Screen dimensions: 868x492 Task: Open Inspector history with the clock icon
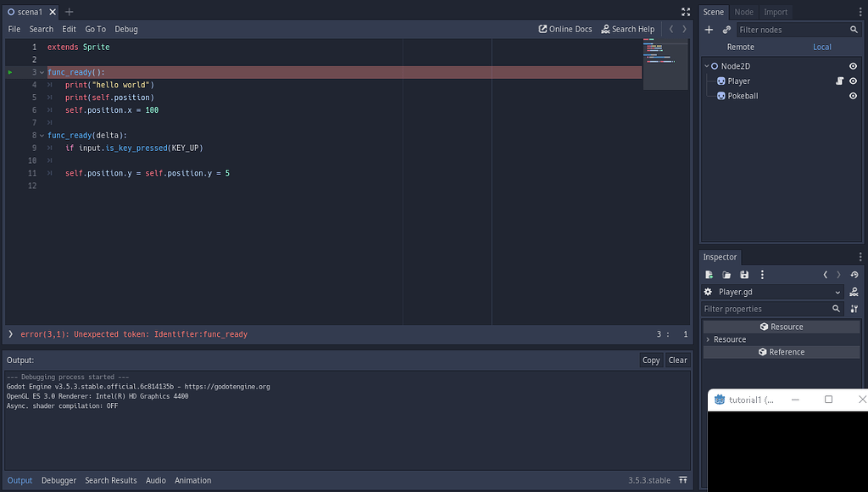(x=854, y=274)
